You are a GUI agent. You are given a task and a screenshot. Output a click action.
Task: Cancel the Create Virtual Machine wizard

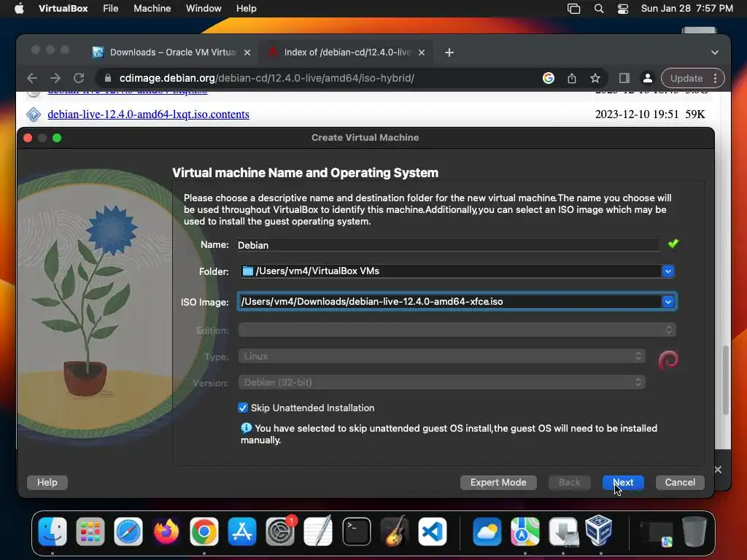click(x=680, y=483)
